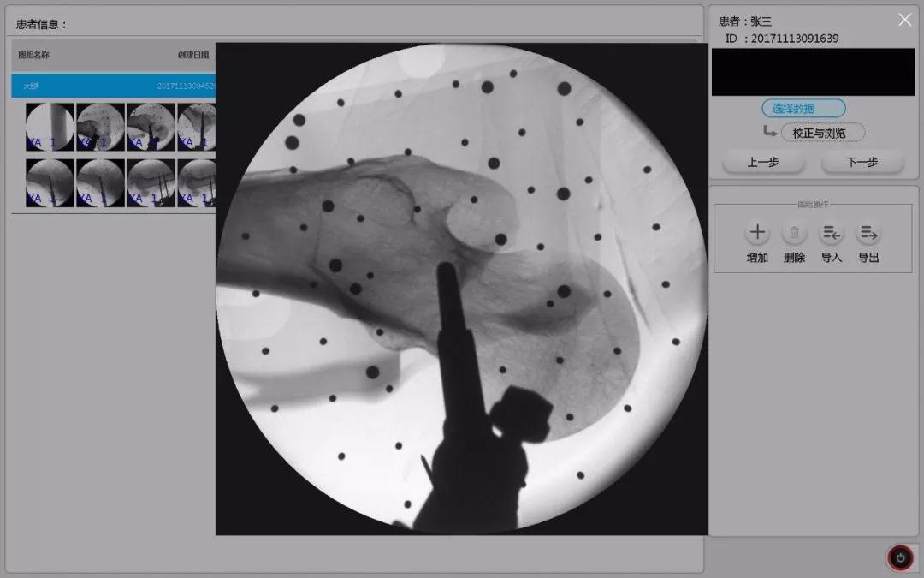Open third thumbnail in top row

point(151,127)
